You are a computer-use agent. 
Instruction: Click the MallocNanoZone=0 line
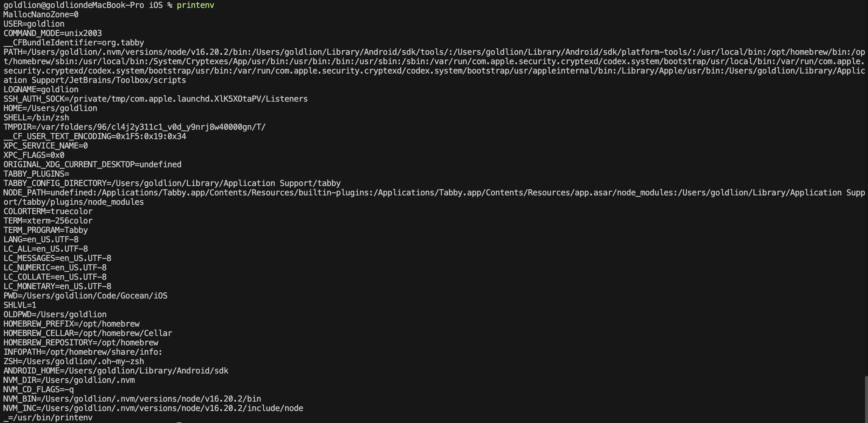click(x=41, y=15)
